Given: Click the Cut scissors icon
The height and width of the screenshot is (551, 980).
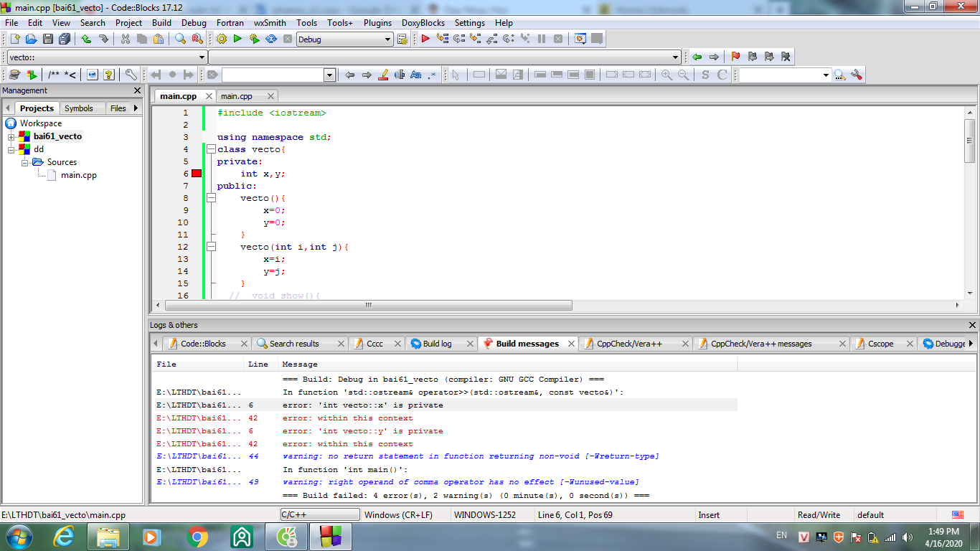Looking at the screenshot, I should pyautogui.click(x=126, y=39).
